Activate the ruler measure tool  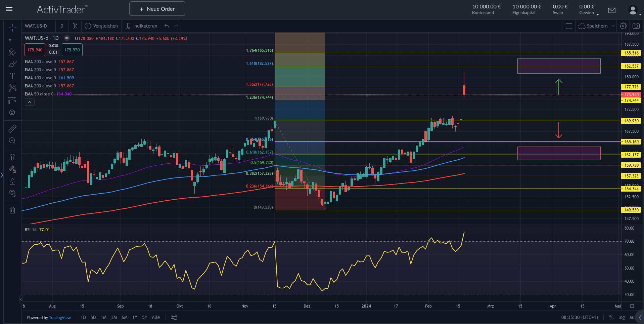[12, 129]
